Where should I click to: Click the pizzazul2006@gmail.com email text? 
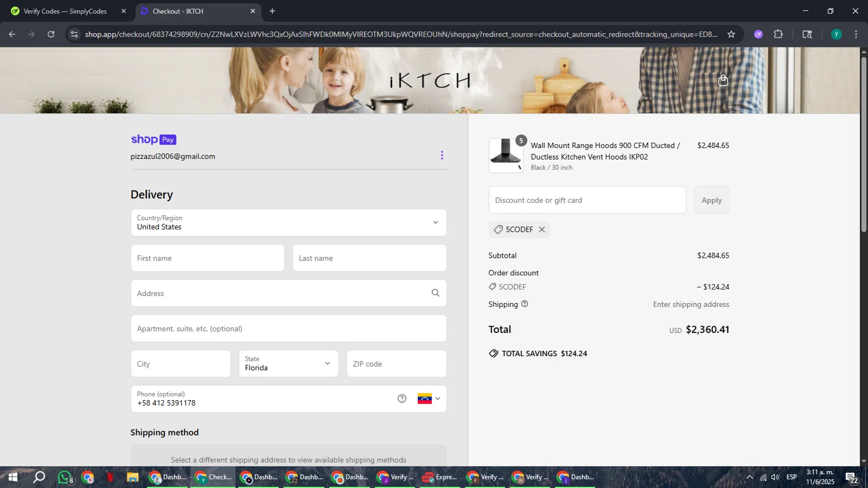(173, 157)
